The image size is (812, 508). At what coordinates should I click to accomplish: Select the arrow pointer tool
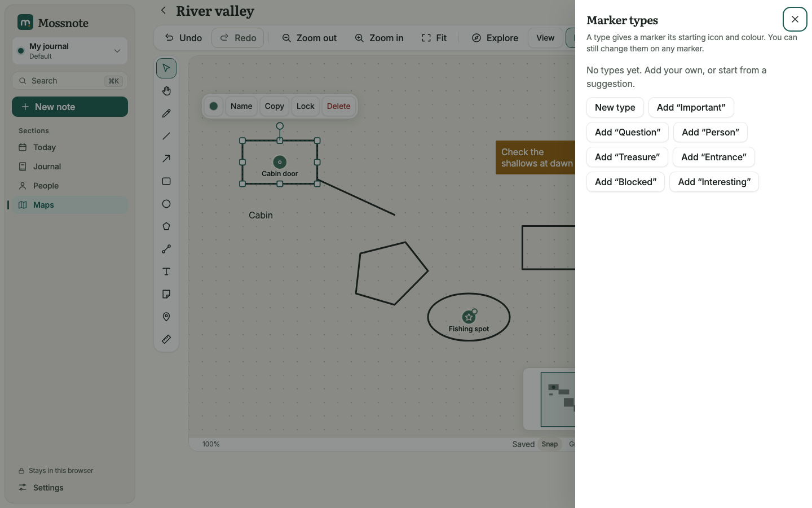point(166,68)
